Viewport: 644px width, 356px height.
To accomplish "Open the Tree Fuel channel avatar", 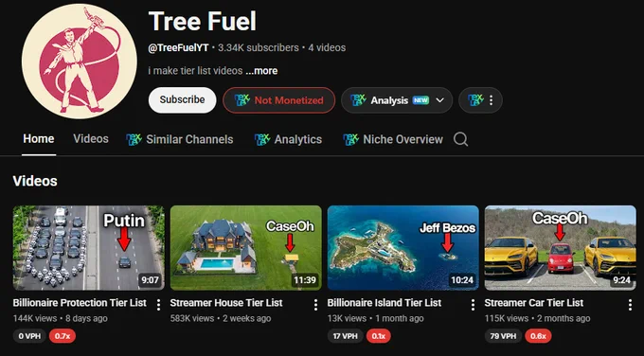I will [80, 62].
